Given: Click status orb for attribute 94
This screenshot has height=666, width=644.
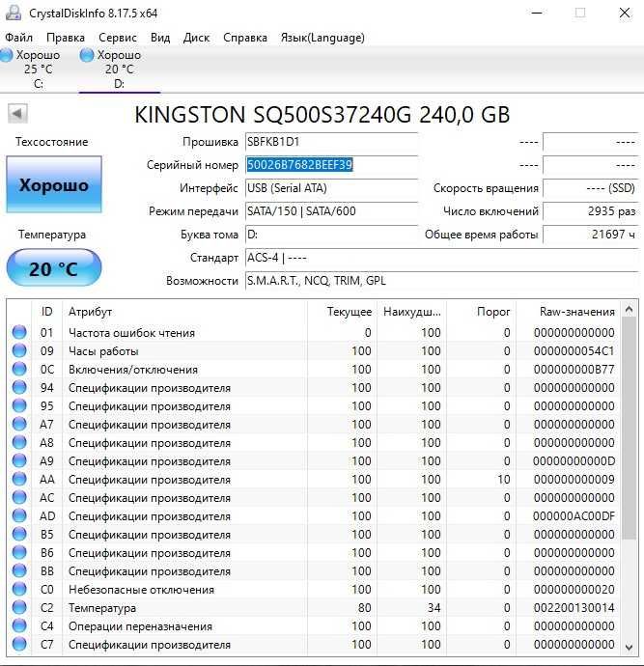Looking at the screenshot, I should (19, 387).
